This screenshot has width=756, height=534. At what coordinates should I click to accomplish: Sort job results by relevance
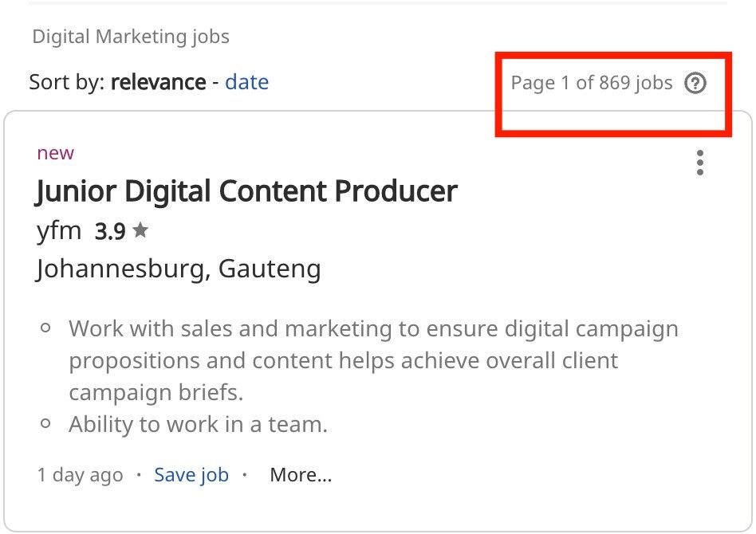[157, 82]
